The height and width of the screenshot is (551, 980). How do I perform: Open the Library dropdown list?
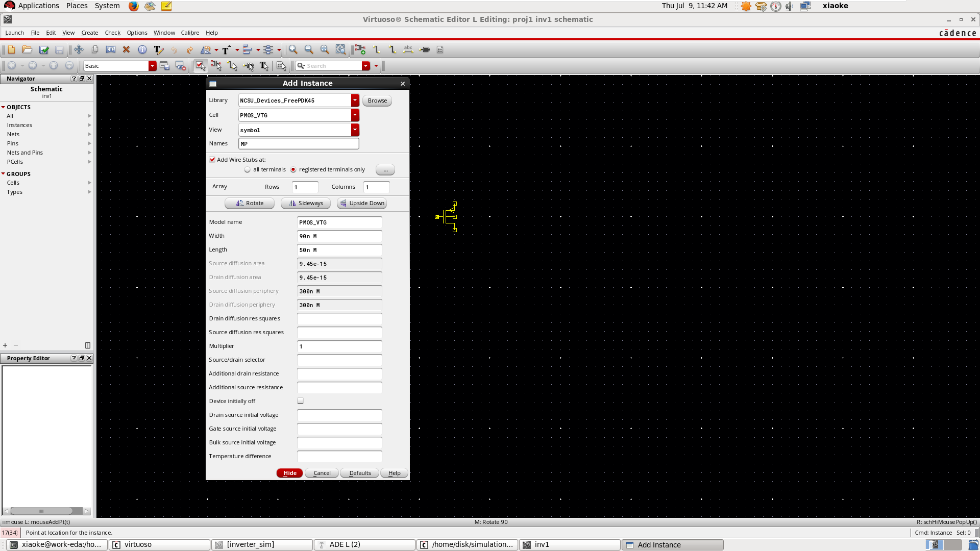pos(355,101)
